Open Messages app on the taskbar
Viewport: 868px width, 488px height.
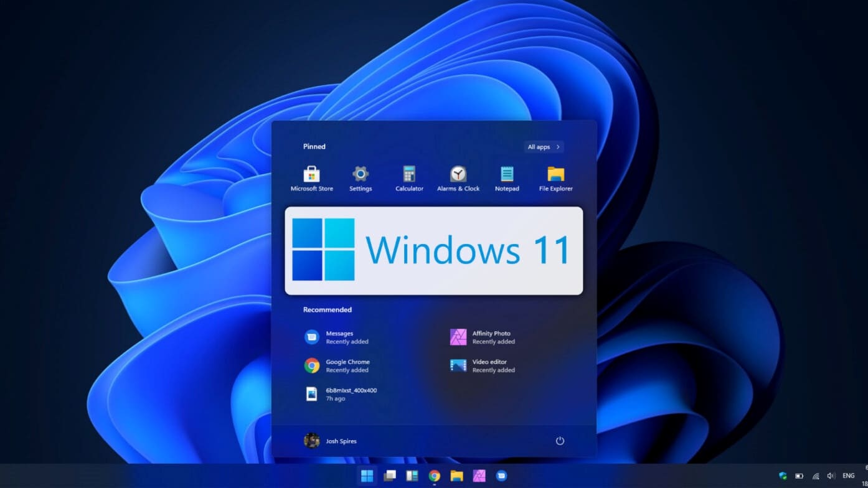(501, 476)
